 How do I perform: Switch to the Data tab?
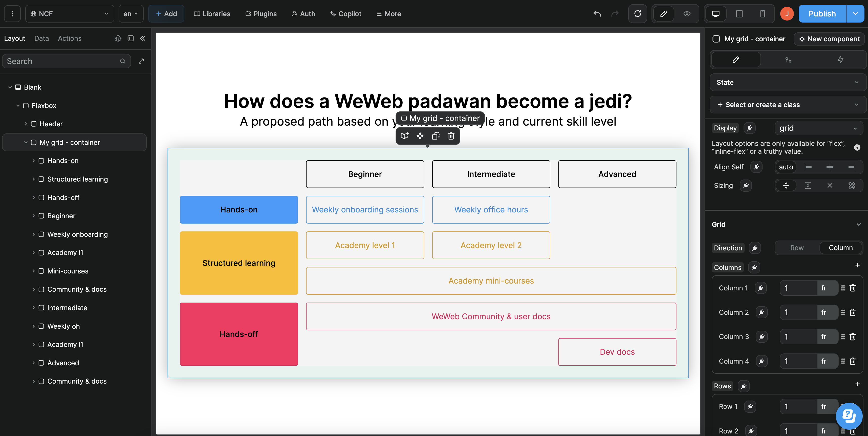click(x=41, y=38)
